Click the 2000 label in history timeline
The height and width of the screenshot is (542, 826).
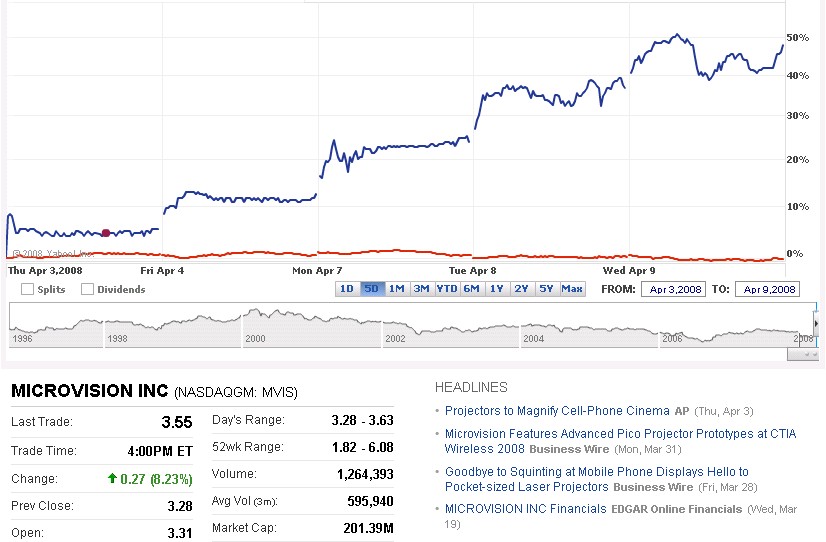tap(255, 339)
